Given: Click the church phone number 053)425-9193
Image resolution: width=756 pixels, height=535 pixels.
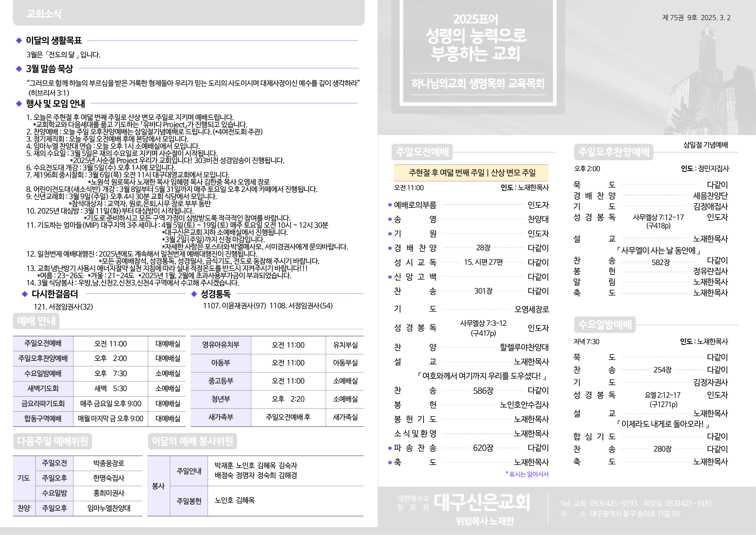Looking at the screenshot, I should pos(613,503).
